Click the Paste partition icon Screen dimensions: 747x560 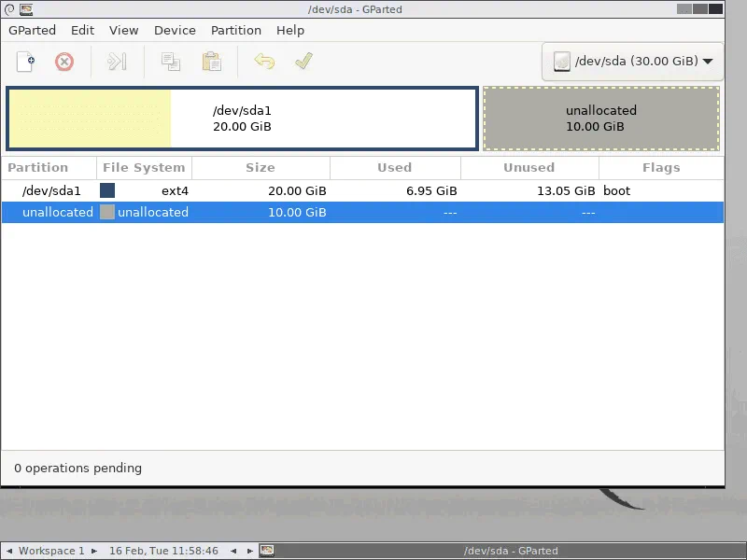pos(211,62)
